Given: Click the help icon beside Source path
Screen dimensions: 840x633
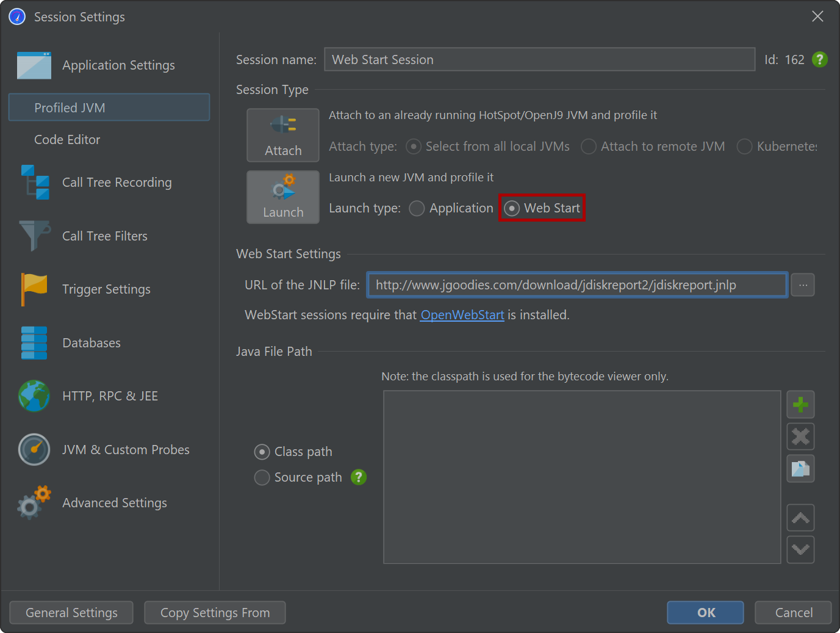Looking at the screenshot, I should [359, 477].
